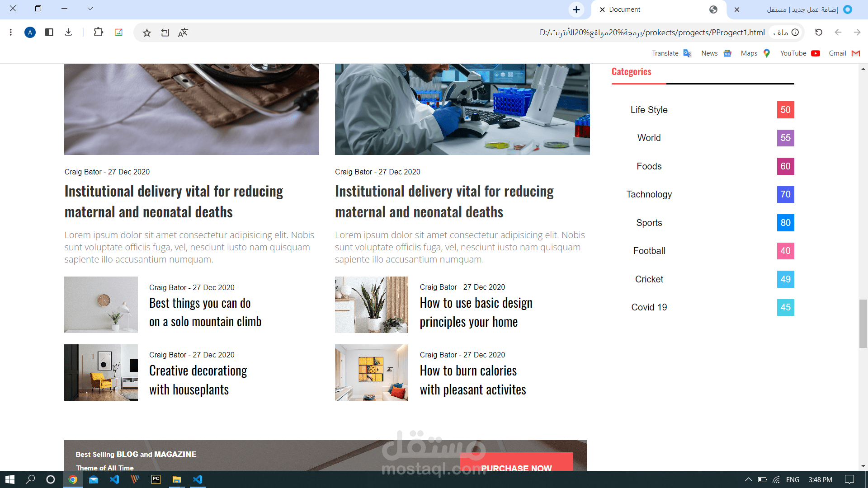This screenshot has width=868, height=488.
Task: Click the reload page icon
Action: coord(818,33)
